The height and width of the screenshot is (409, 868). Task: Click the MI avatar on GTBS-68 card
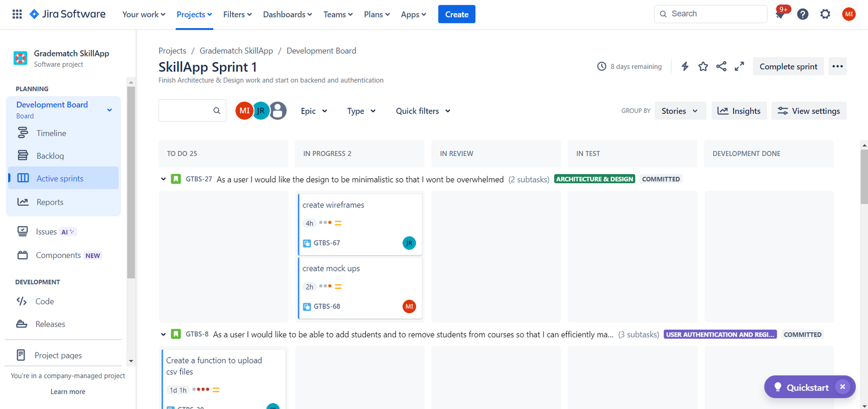(x=409, y=306)
